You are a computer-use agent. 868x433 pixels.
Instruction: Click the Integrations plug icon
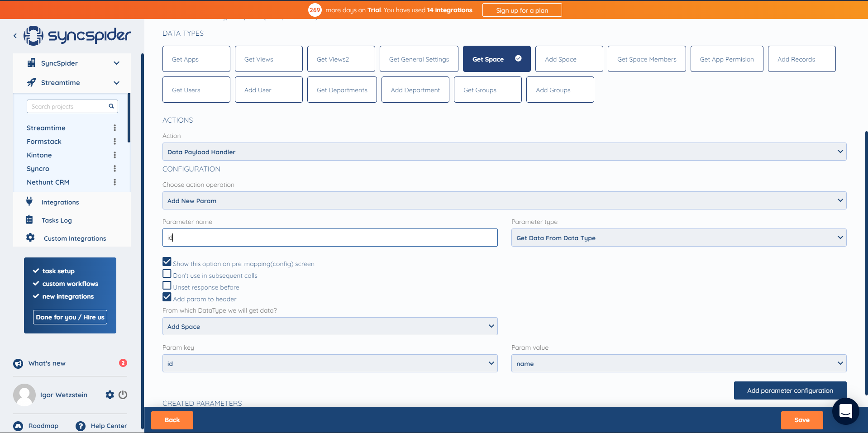[29, 201]
